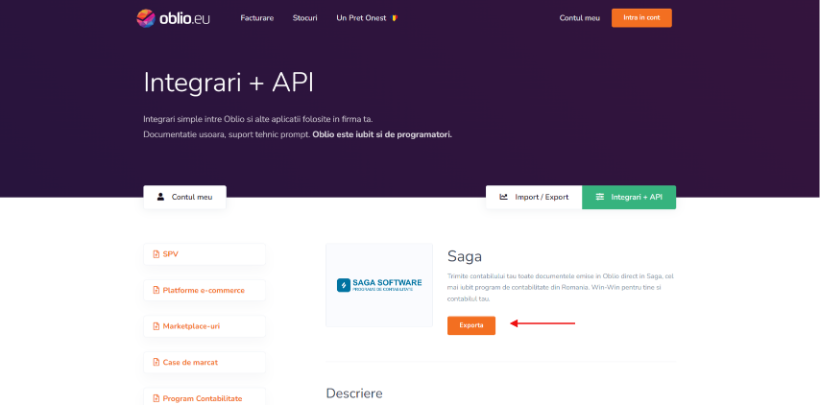Click the document icon next to Platforme e-commerce

[156, 290]
